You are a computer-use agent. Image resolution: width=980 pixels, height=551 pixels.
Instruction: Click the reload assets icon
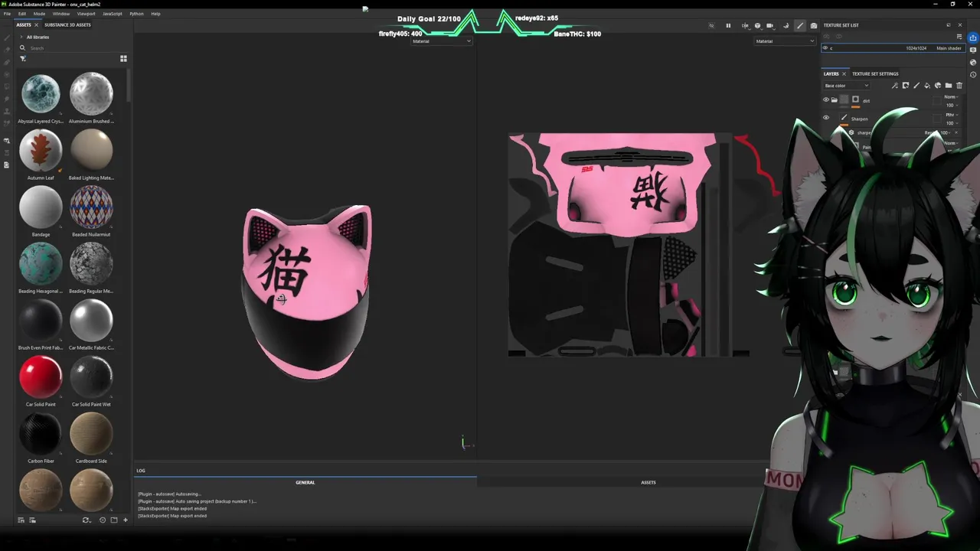click(x=87, y=520)
